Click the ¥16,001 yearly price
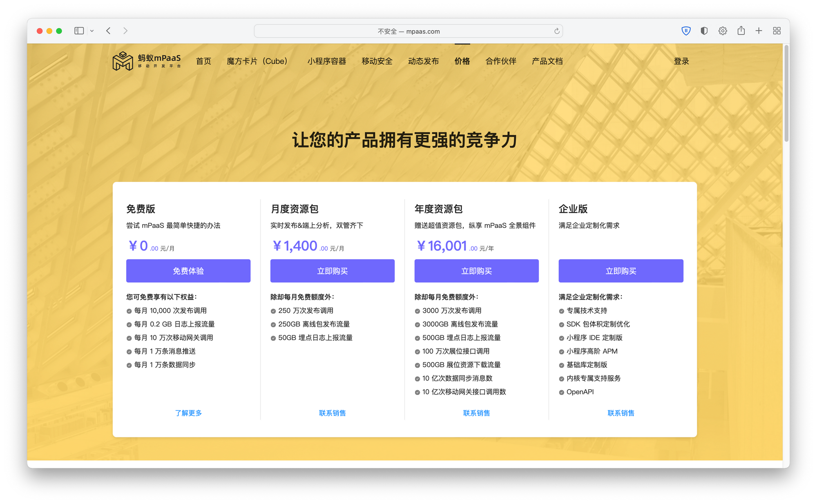This screenshot has width=817, height=504. 442,246
